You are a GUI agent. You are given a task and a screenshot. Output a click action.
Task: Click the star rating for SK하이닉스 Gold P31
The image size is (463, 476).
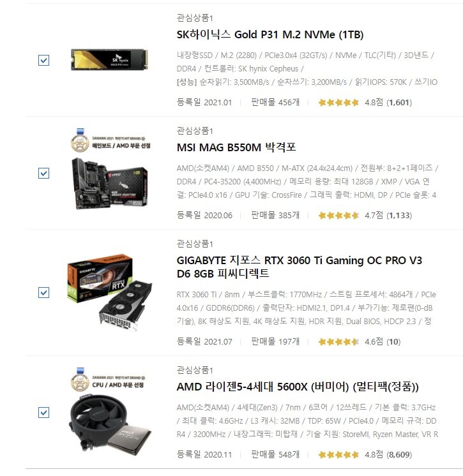point(338,103)
